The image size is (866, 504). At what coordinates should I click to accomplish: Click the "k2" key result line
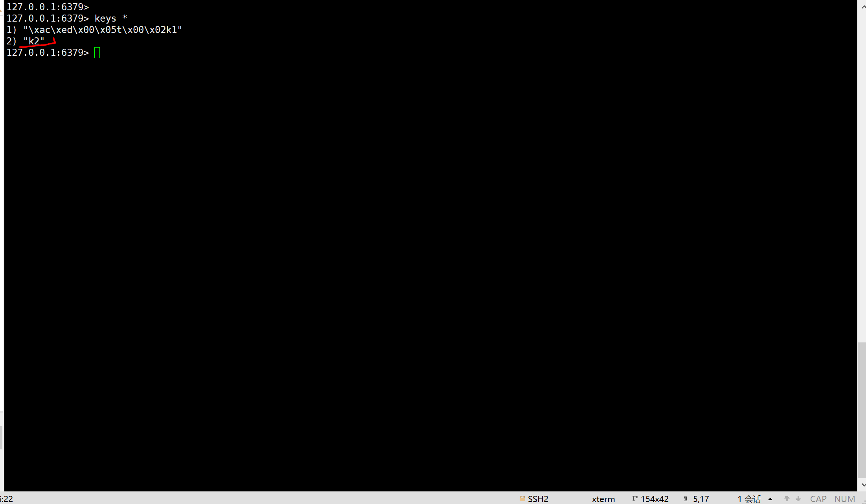26,41
